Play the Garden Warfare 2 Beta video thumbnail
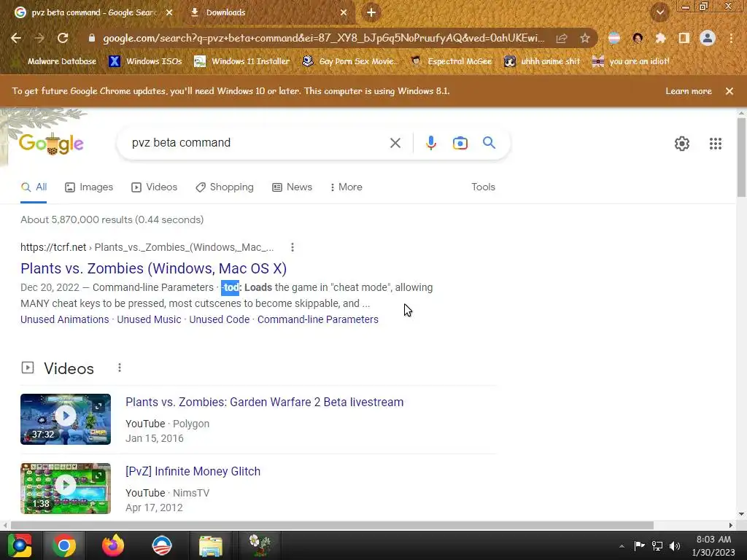747x560 pixels. (66, 419)
